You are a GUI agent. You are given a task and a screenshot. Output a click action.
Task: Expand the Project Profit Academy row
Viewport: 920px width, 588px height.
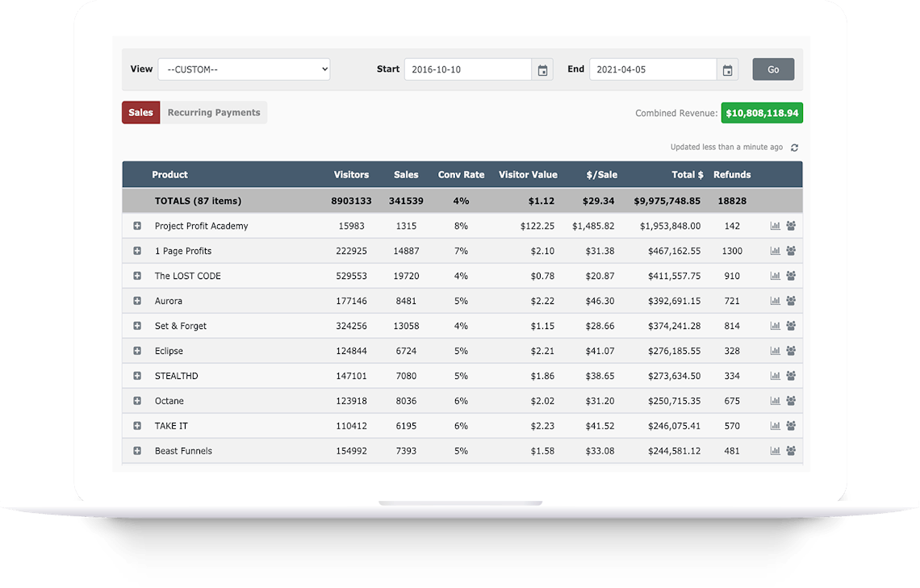point(137,227)
